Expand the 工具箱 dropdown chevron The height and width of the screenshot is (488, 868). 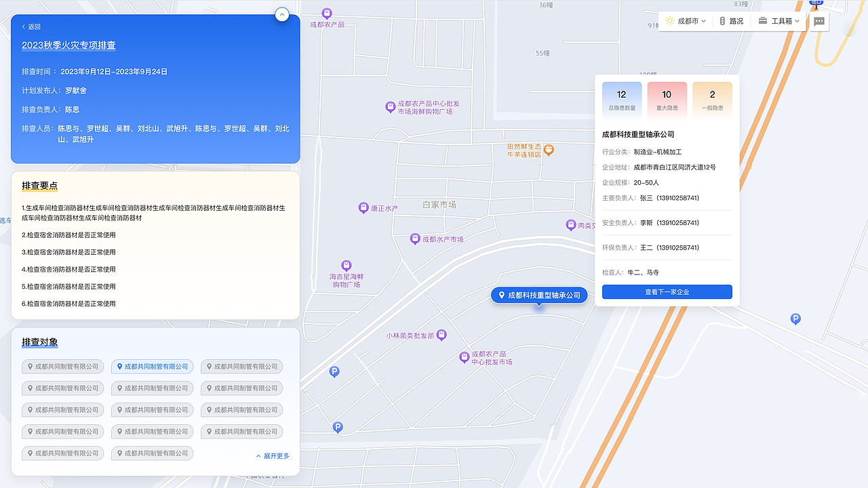(797, 21)
